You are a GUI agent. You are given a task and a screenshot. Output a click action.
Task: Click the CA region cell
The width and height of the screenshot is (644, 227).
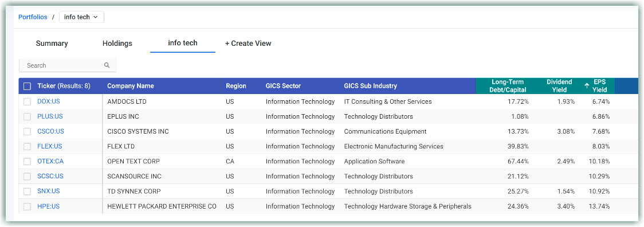(x=230, y=161)
